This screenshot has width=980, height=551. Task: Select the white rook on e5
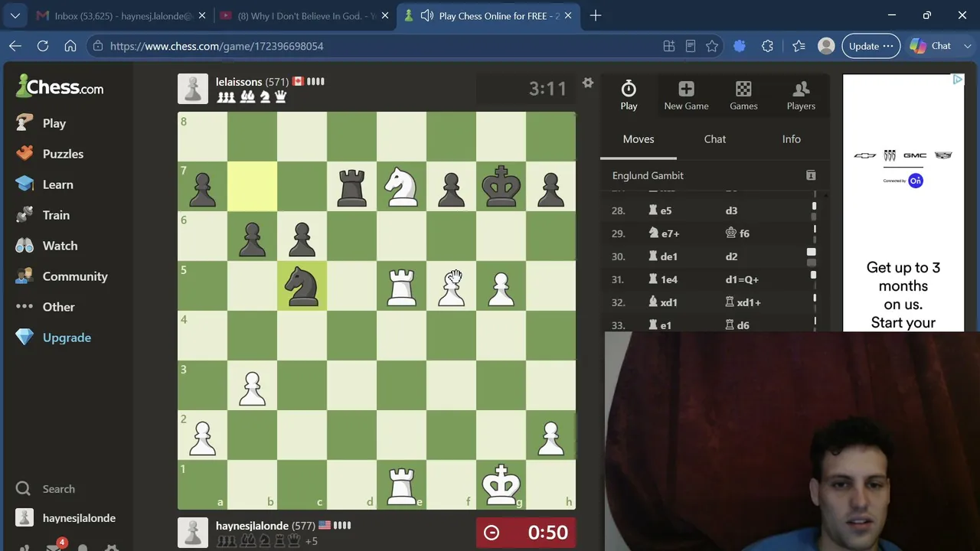tap(401, 285)
